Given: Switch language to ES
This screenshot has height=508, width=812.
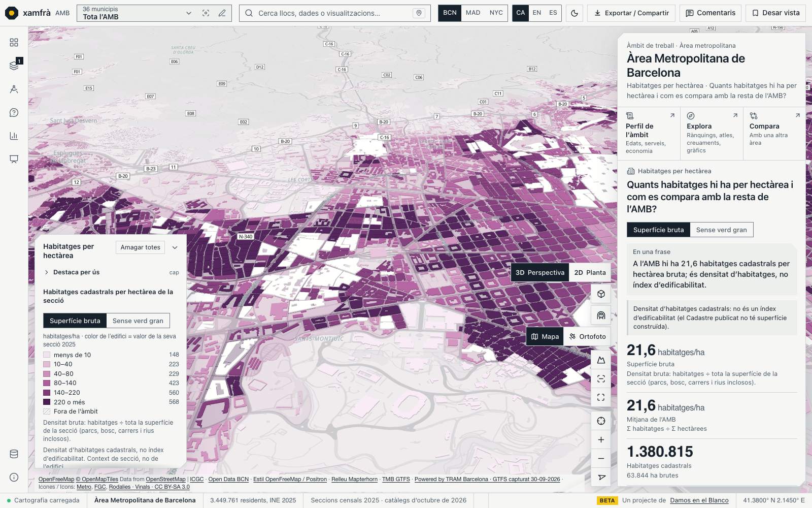Looking at the screenshot, I should click(553, 13).
